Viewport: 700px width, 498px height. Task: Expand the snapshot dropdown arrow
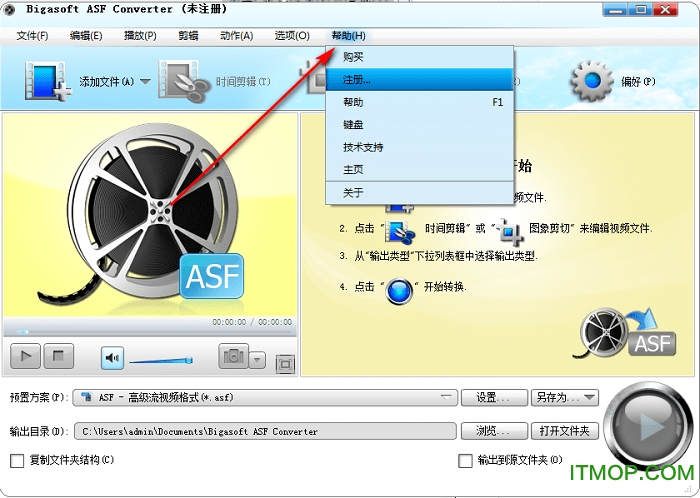tap(257, 360)
